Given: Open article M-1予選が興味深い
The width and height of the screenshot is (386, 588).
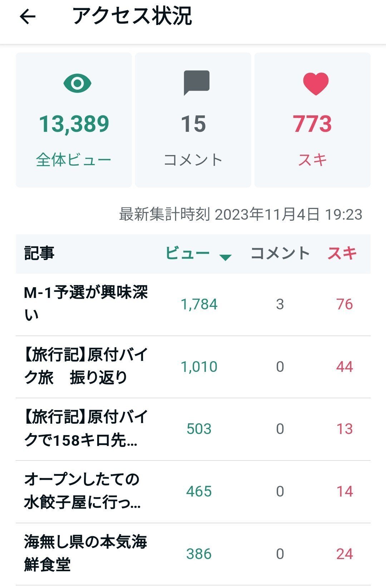Looking at the screenshot, I should (x=85, y=304).
